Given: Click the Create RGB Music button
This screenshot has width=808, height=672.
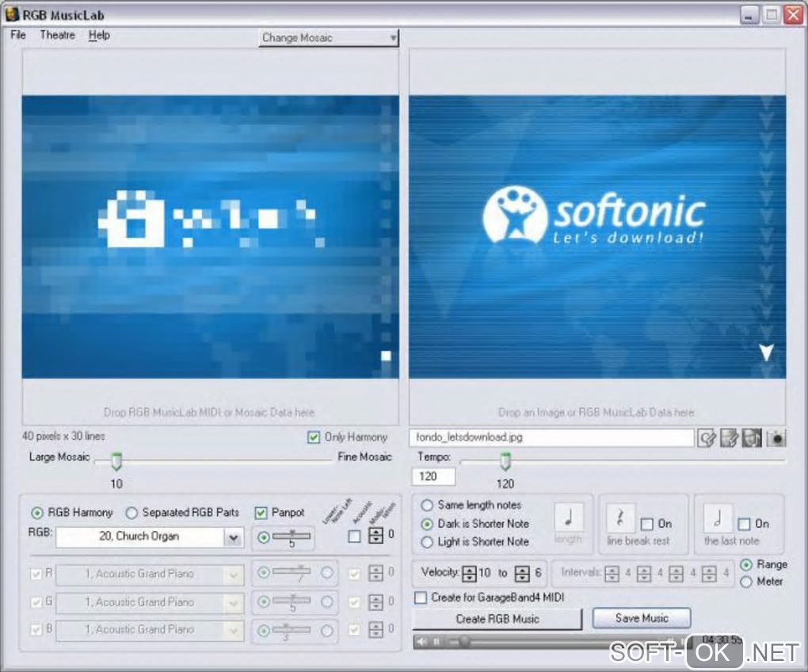Looking at the screenshot, I should (497, 619).
